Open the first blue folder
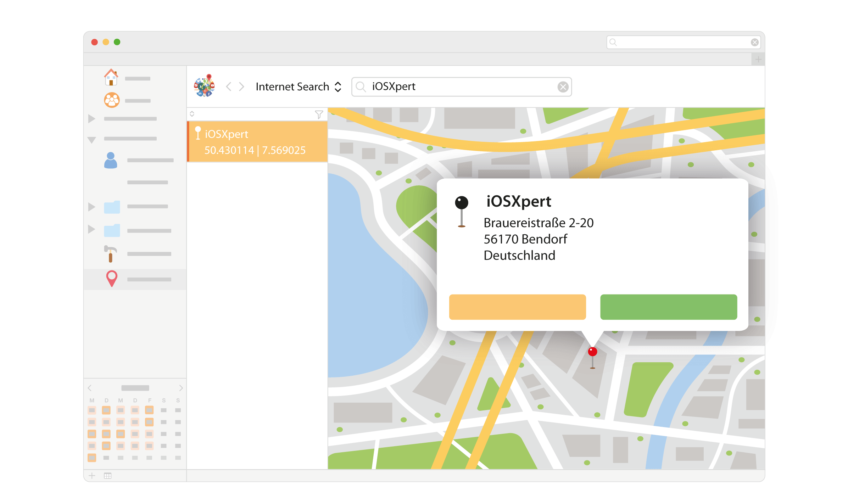Viewport: 848px width, 504px height. (x=112, y=207)
